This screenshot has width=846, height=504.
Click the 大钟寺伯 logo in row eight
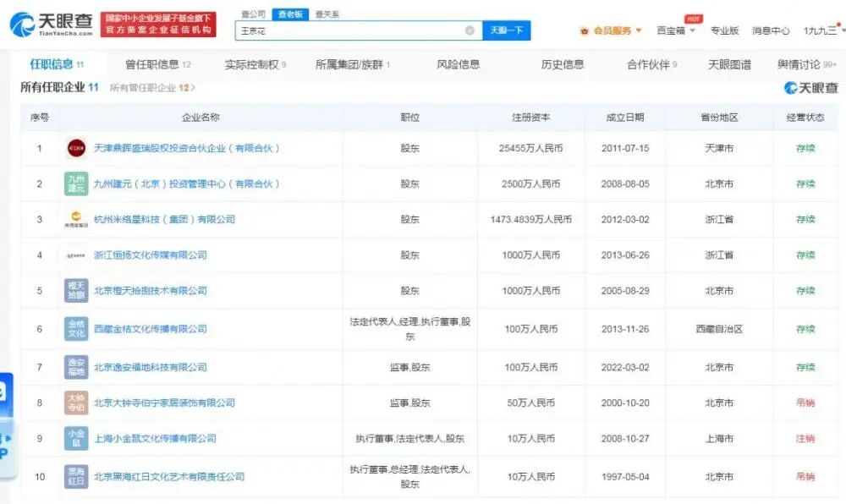click(x=76, y=403)
